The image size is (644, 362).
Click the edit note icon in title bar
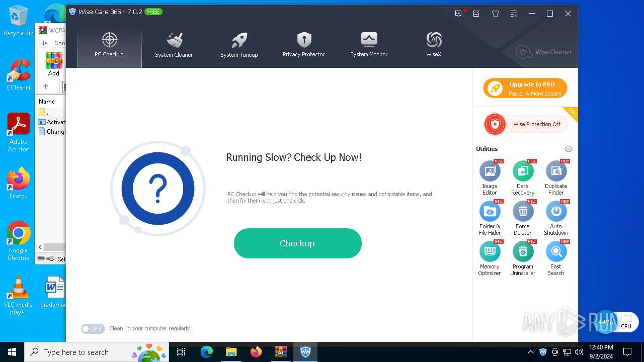tap(476, 14)
